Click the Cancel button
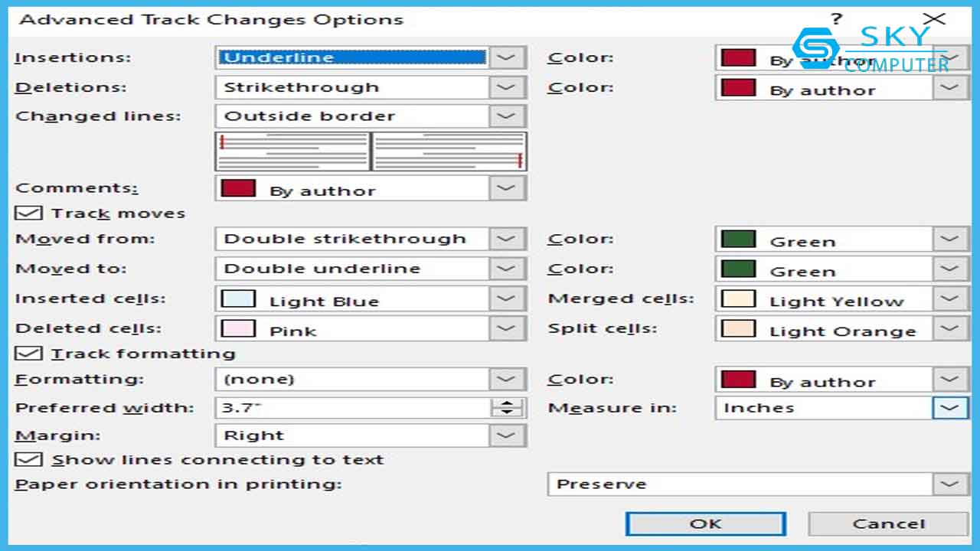The width and height of the screenshot is (980, 551). pyautogui.click(x=888, y=524)
